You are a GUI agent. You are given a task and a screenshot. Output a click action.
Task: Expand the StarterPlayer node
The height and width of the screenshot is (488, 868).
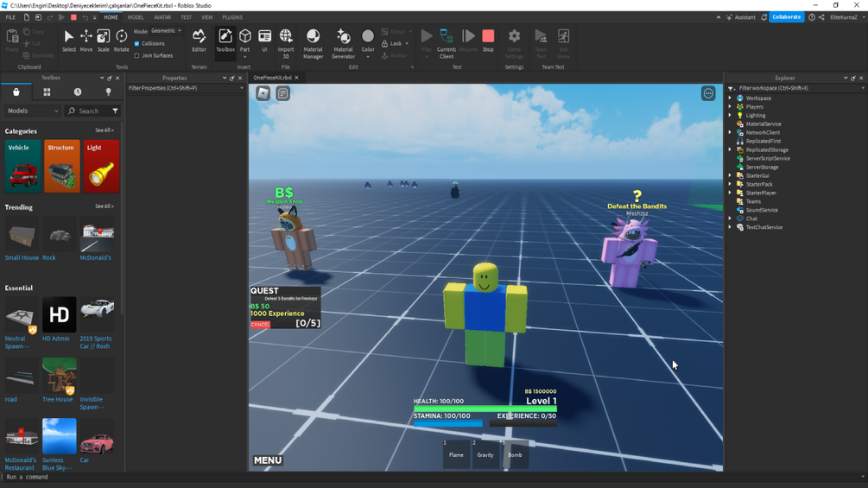pyautogui.click(x=730, y=193)
